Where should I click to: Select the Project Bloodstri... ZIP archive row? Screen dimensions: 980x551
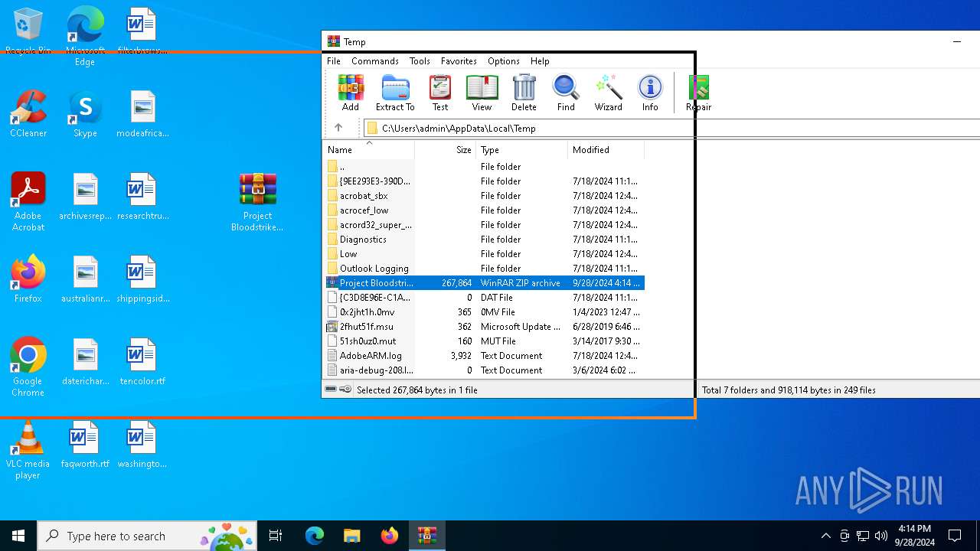click(x=484, y=283)
